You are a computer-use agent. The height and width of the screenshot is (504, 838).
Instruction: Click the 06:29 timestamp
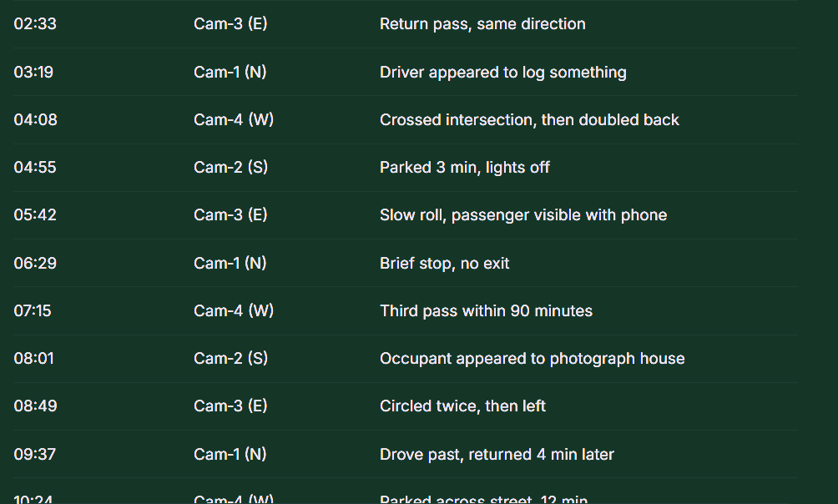tap(35, 263)
